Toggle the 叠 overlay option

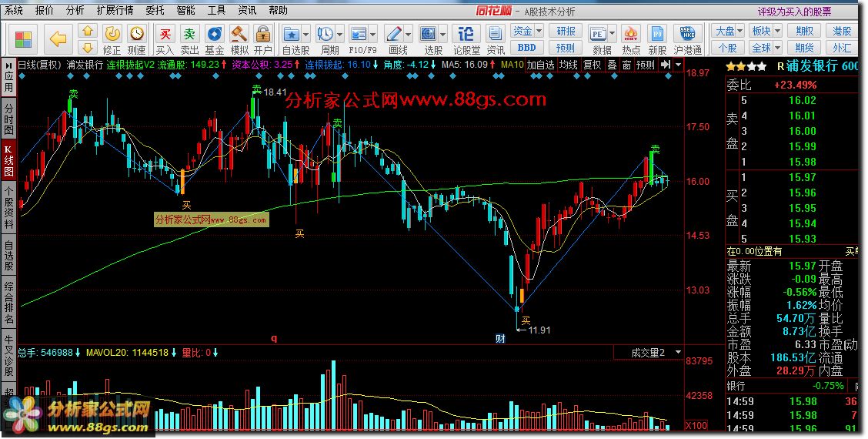(612, 65)
